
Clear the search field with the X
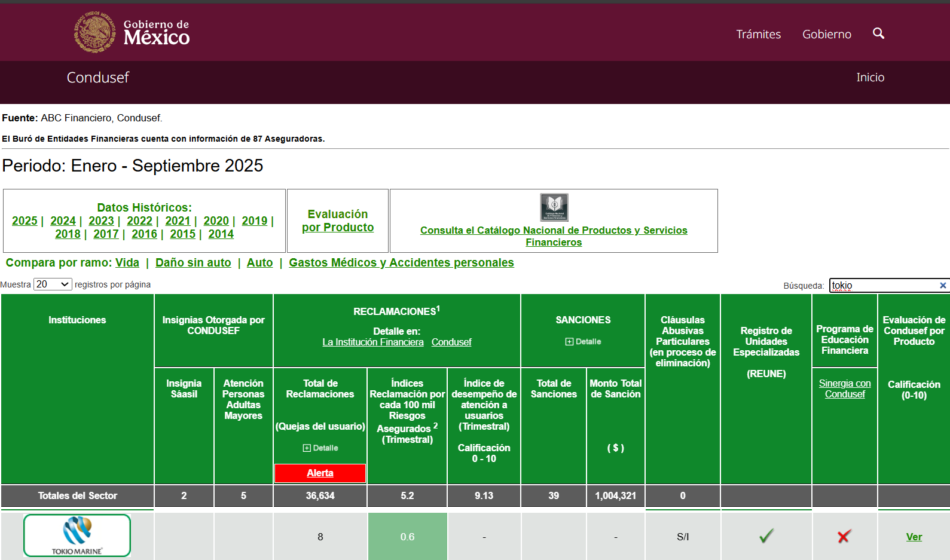943,286
